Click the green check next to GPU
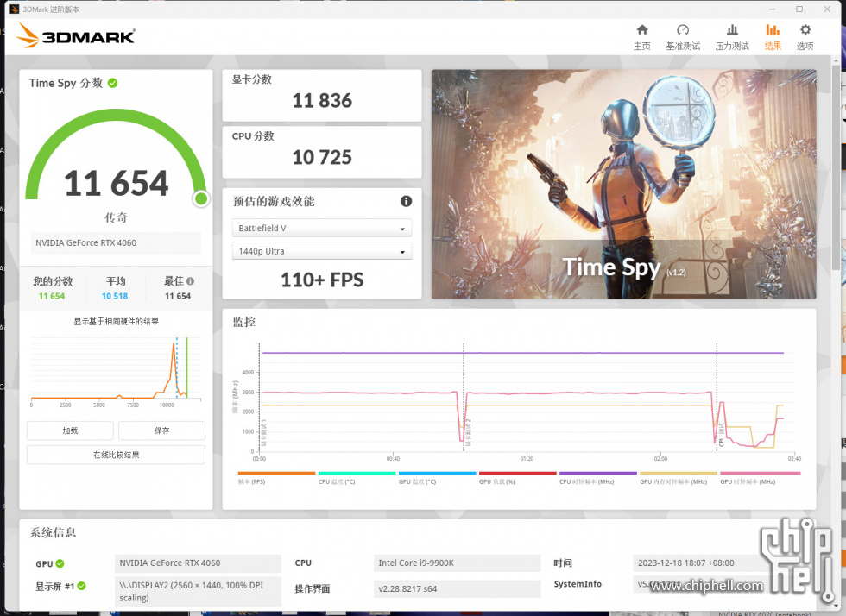846x616 pixels. coord(60,563)
